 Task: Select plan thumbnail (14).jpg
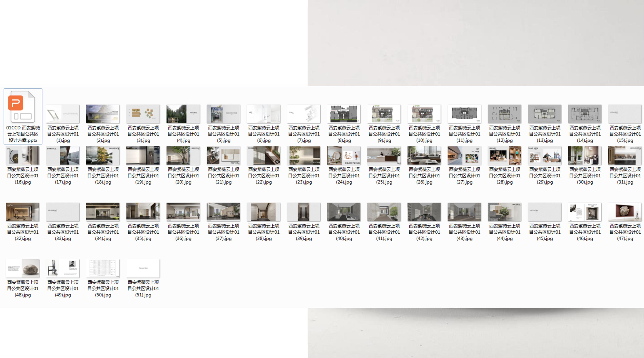[x=585, y=114]
